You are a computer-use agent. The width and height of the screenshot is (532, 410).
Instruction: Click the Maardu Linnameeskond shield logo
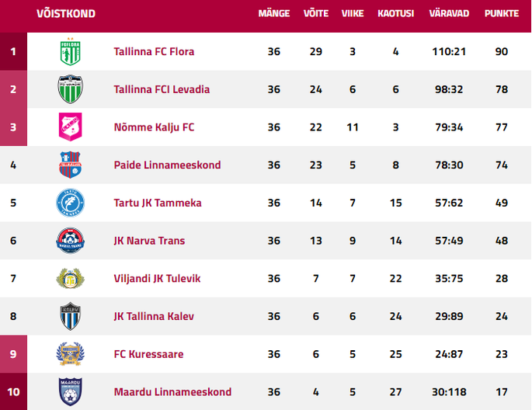coord(70,391)
